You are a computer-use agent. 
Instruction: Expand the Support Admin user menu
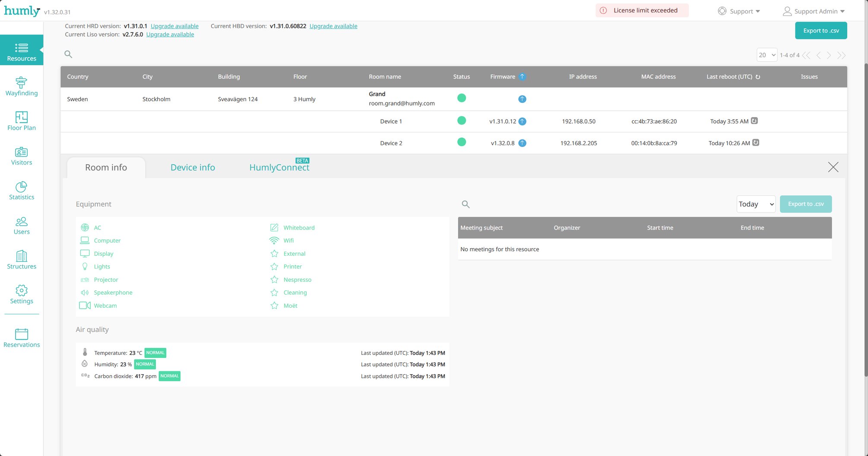point(814,11)
